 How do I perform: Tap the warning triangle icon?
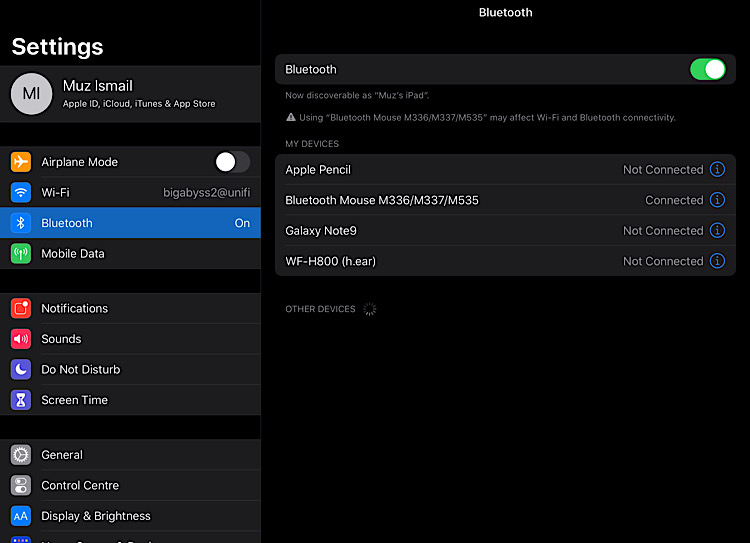click(x=290, y=117)
